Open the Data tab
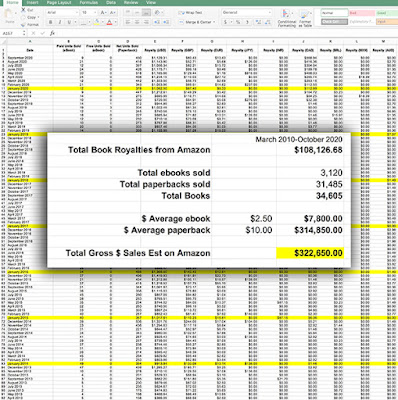Viewport: 398px width, 400px height. [111, 3]
